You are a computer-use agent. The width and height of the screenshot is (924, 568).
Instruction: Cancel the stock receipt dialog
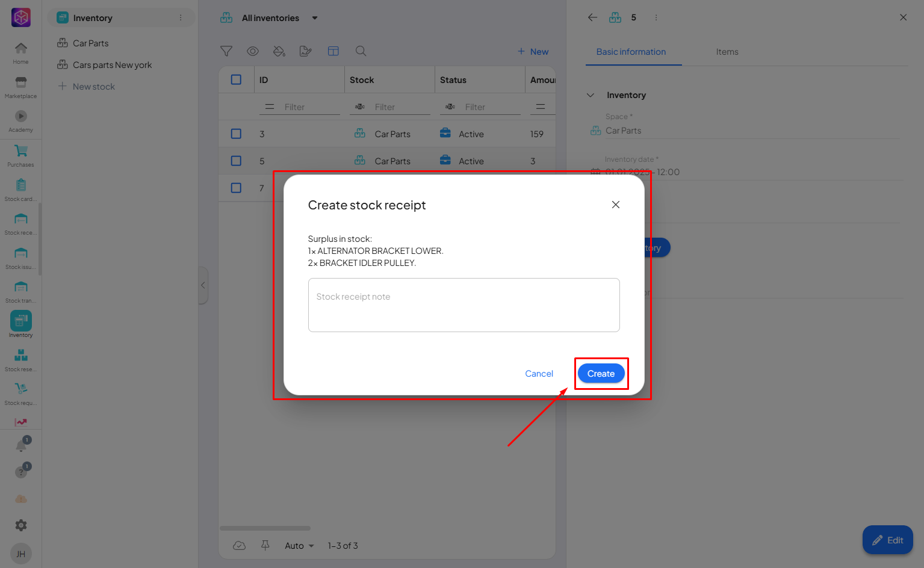click(x=539, y=374)
